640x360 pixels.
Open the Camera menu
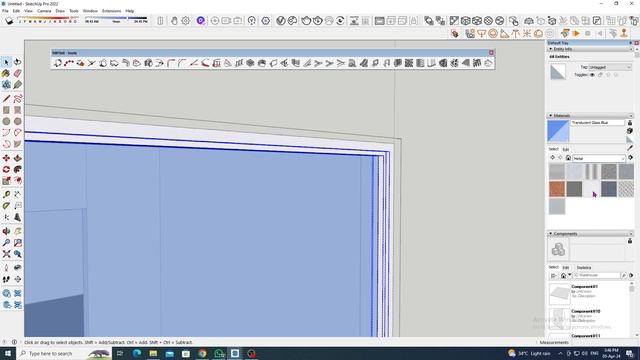point(44,11)
